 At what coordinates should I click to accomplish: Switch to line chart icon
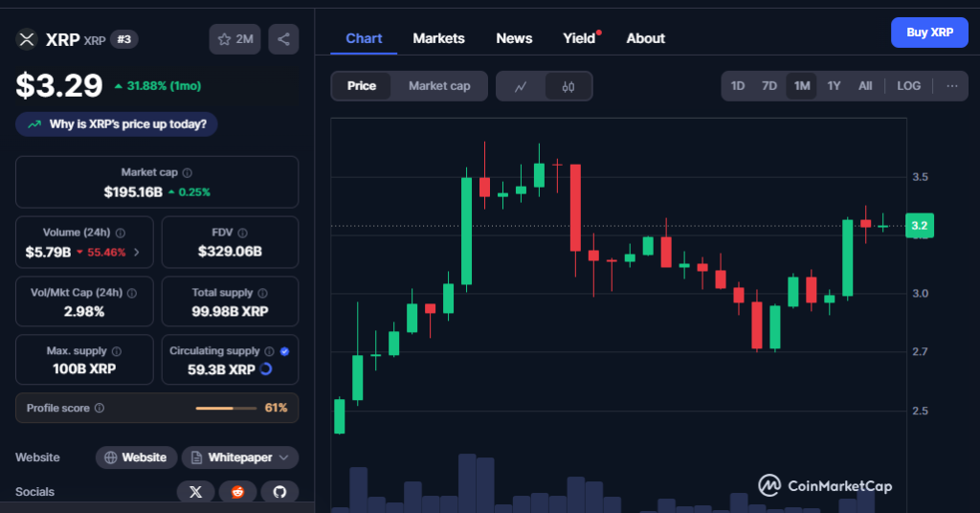click(521, 86)
